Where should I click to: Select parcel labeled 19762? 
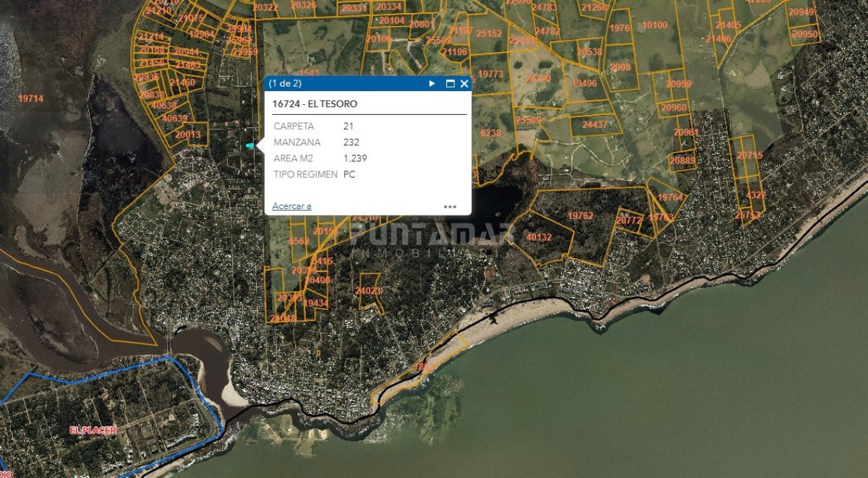coord(580,215)
